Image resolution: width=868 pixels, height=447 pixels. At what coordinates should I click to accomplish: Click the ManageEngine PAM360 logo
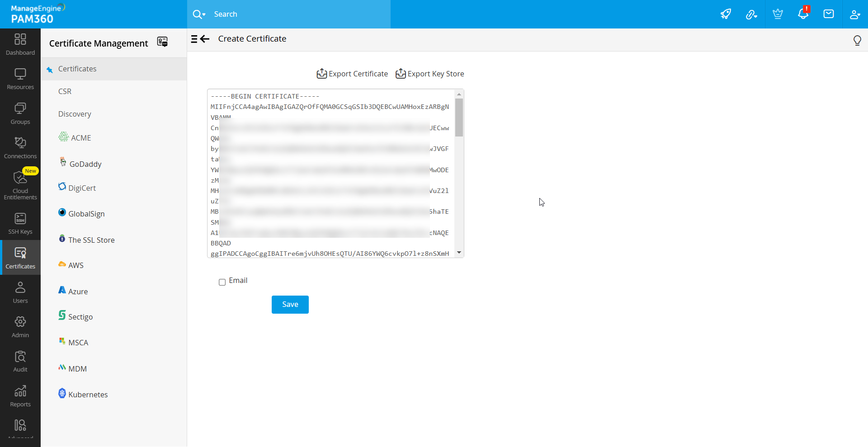38,14
